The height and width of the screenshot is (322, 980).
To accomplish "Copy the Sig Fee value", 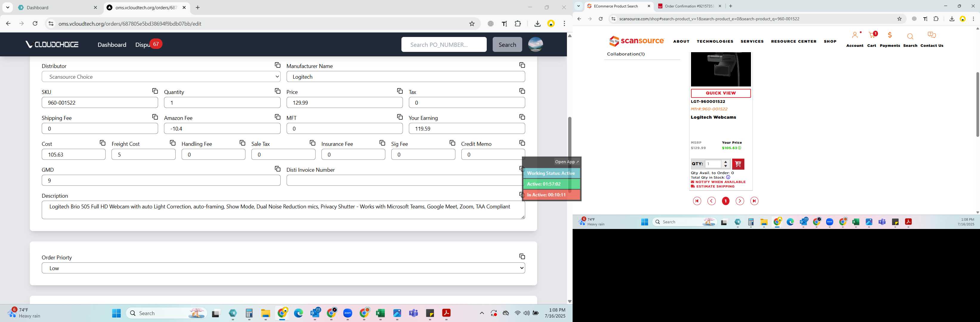I will click(x=452, y=143).
